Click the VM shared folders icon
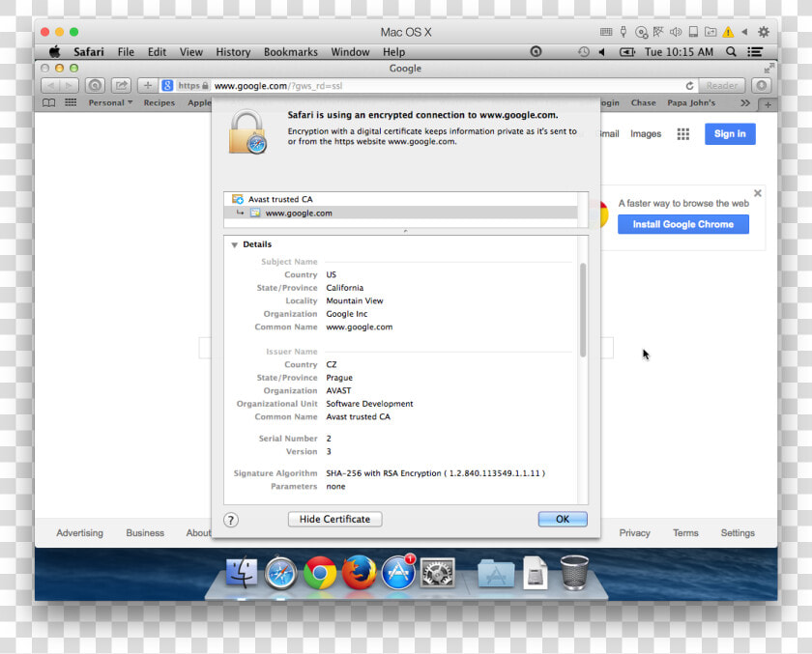This screenshot has height=654, width=812. 710,32
